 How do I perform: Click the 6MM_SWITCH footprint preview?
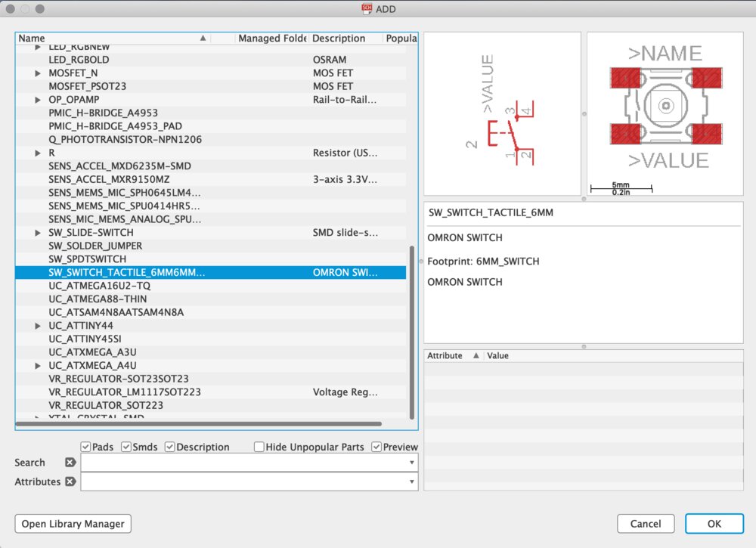pos(665,113)
